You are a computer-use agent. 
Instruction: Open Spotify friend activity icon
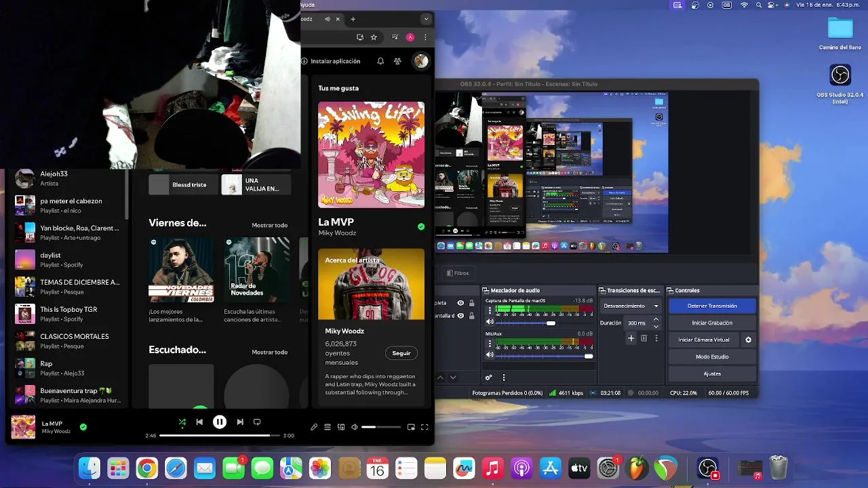click(397, 61)
